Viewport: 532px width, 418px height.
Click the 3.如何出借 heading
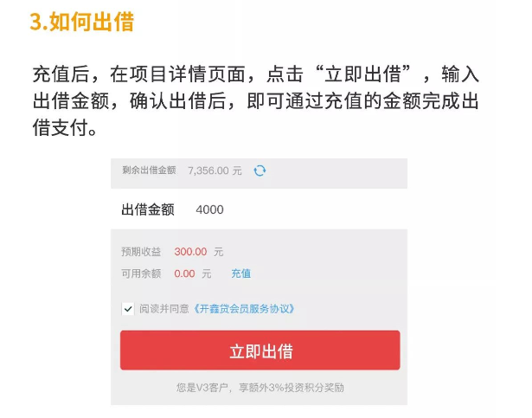(82, 22)
